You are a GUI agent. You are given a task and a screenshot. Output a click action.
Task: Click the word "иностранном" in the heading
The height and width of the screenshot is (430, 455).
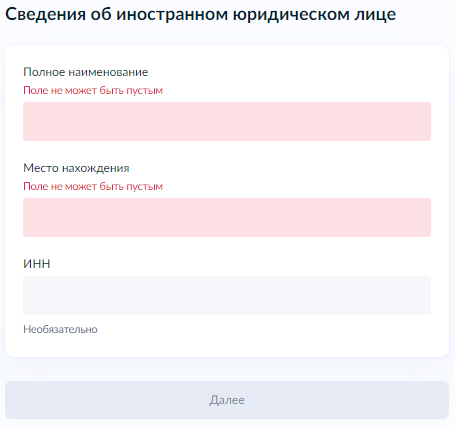(172, 15)
